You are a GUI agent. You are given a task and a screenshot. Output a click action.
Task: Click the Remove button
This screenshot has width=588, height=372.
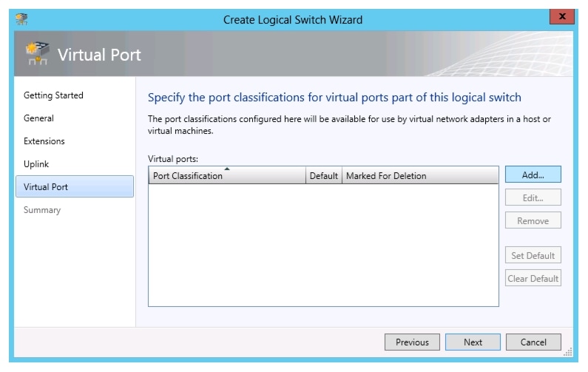[x=533, y=220]
